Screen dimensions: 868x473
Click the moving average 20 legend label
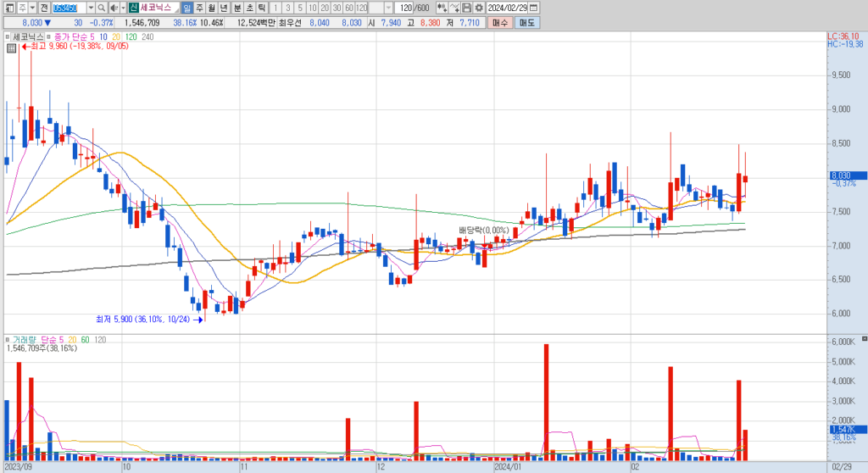click(115, 37)
